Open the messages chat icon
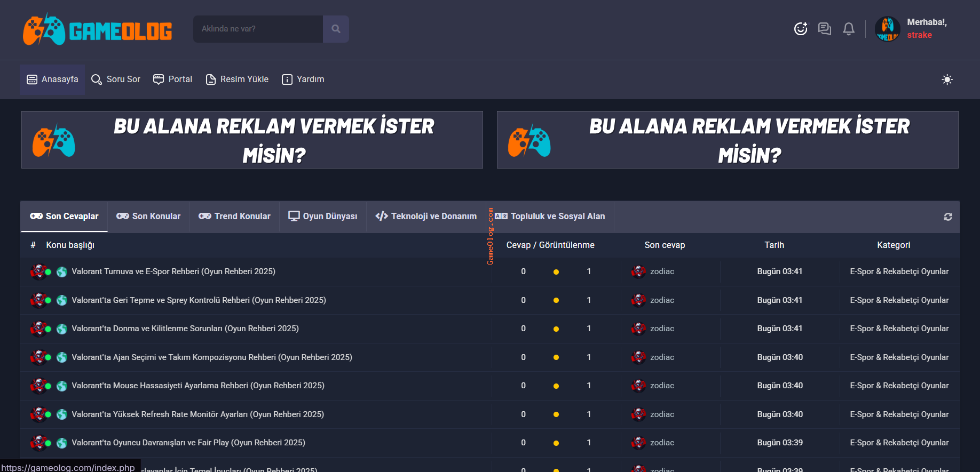This screenshot has width=980, height=472. click(825, 29)
